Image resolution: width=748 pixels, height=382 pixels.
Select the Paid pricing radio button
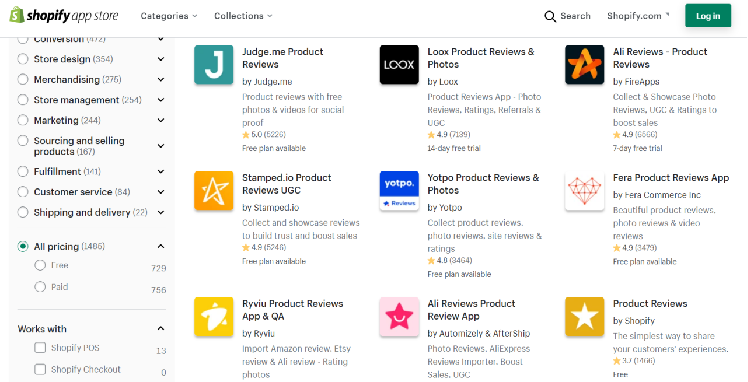(x=40, y=287)
